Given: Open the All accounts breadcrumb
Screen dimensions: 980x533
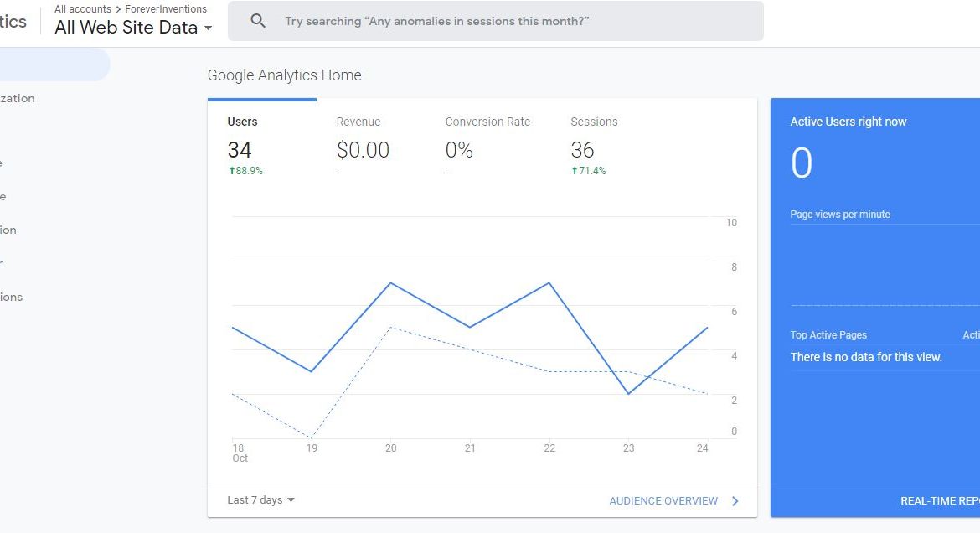Looking at the screenshot, I should coord(82,8).
